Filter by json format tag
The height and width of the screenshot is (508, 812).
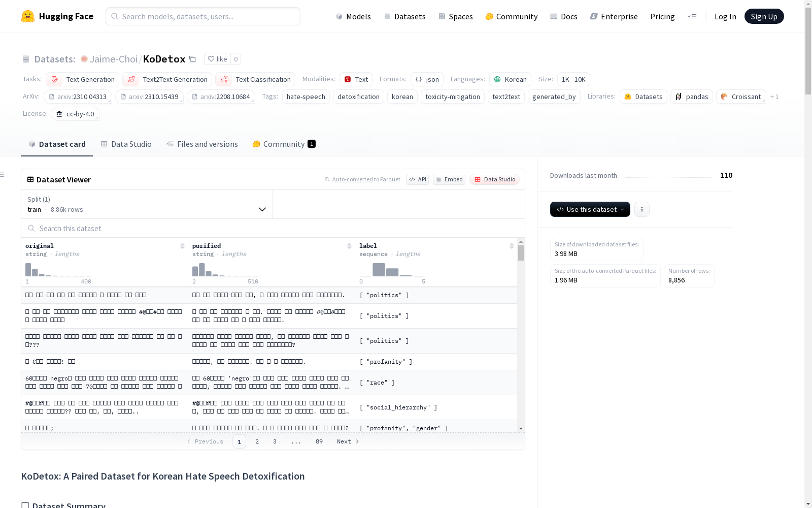pos(427,79)
